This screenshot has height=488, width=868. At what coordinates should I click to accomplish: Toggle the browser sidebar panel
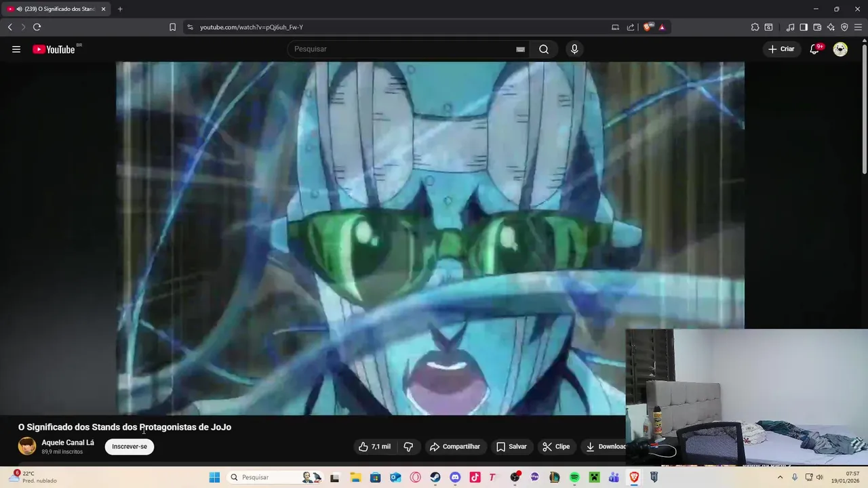(x=804, y=27)
